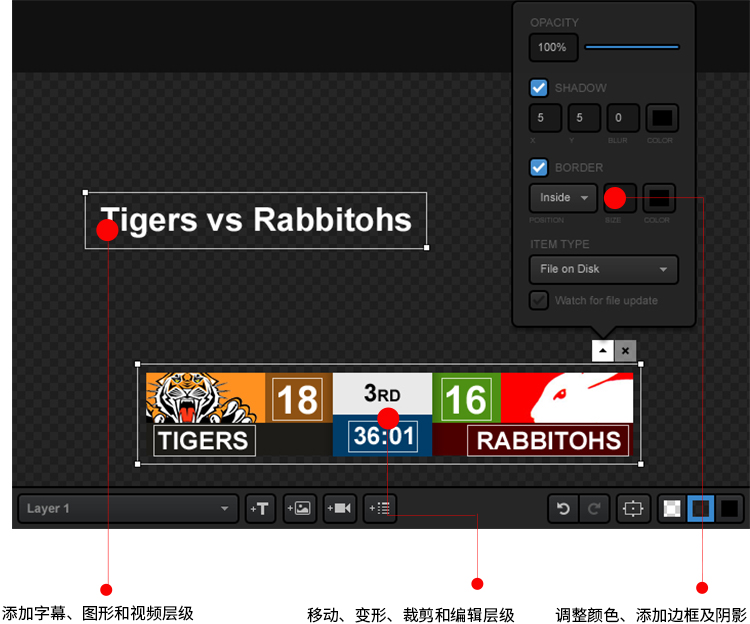This screenshot has width=750, height=624.
Task: Disable the Shadow checkbox
Action: tap(539, 88)
